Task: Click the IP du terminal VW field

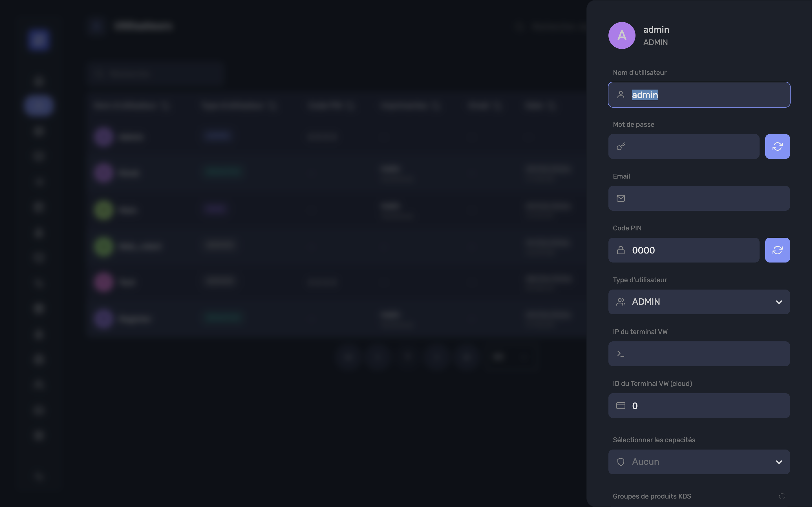Action: tap(699, 354)
